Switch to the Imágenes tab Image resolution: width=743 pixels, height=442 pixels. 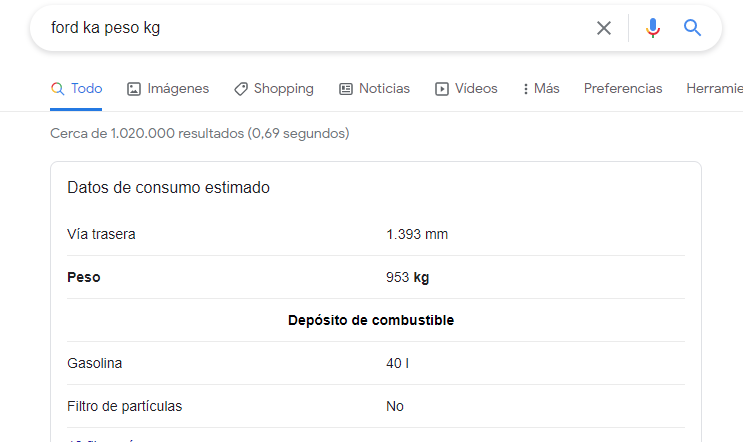point(178,88)
